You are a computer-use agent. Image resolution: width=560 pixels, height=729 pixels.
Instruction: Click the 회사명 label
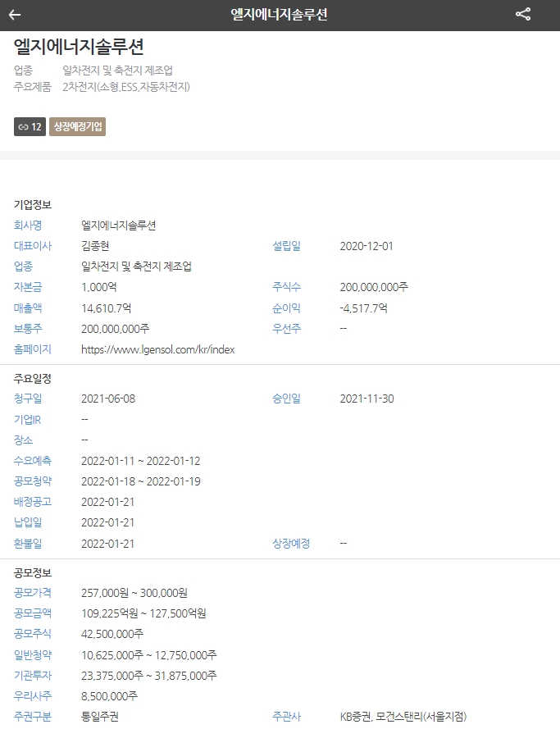(28, 226)
